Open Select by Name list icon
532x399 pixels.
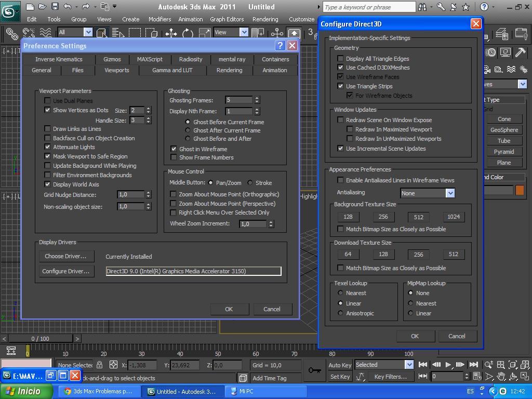pyautogui.click(x=118, y=33)
